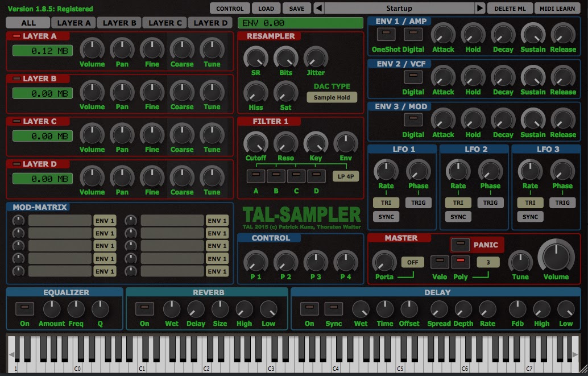Click the Rate knob in LFO 1

point(386,171)
